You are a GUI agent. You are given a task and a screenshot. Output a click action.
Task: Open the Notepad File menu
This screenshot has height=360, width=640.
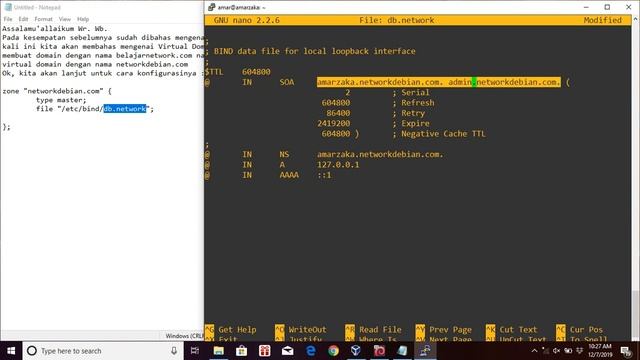8,19
